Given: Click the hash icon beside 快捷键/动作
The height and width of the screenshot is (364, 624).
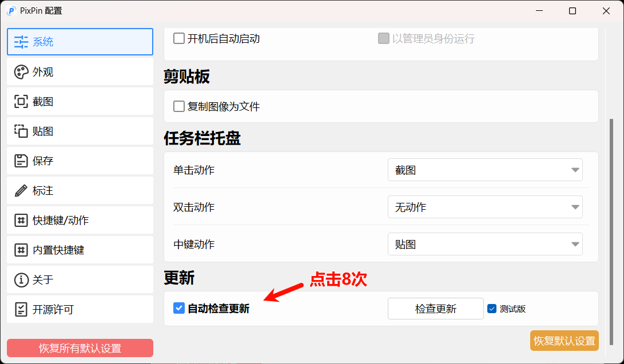Looking at the screenshot, I should pos(21,221).
